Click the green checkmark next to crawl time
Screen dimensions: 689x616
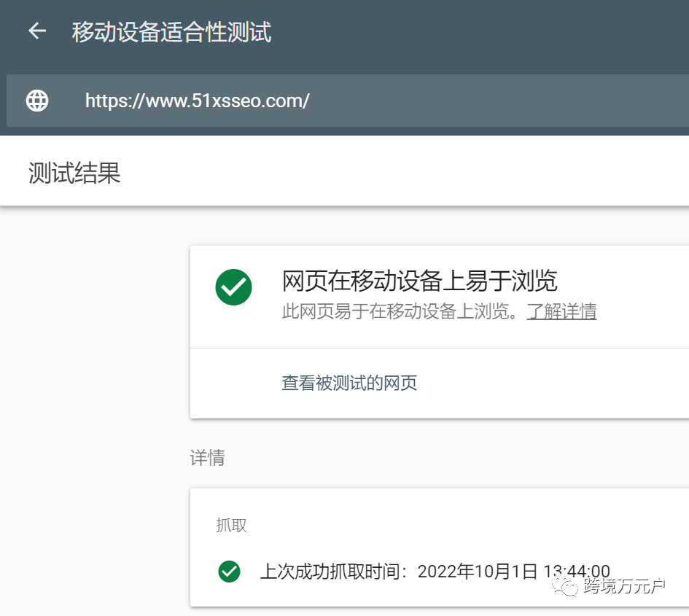point(229,572)
